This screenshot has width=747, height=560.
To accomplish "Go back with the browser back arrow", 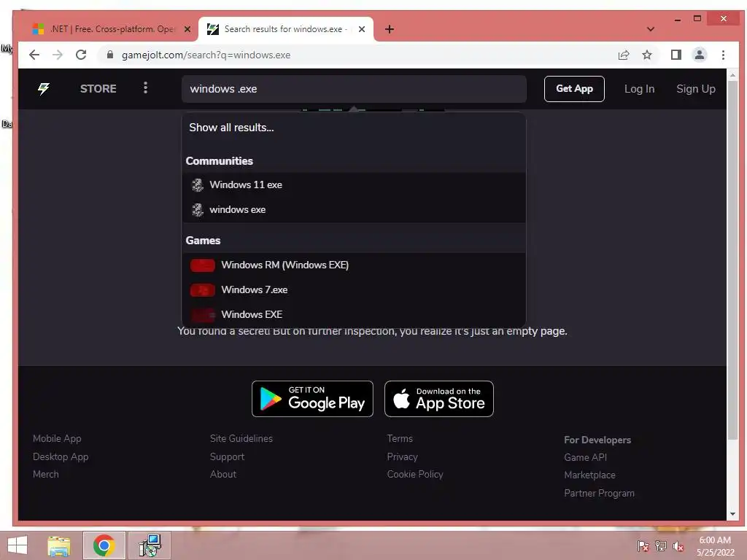I will click(34, 55).
